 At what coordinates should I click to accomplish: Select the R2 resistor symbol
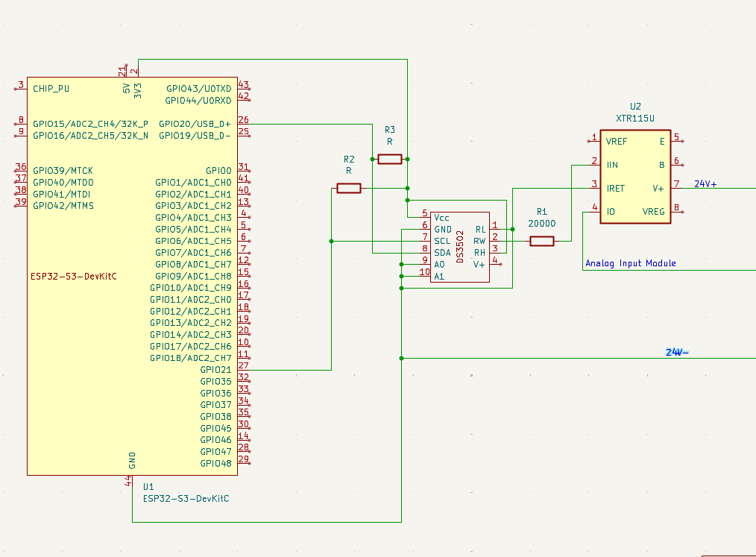349,188
